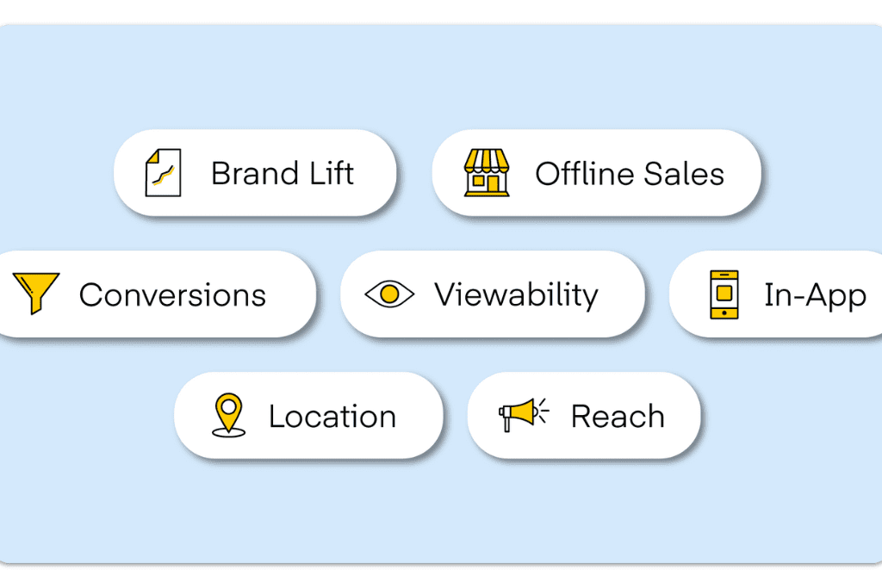Viewport: 882px width, 588px height.
Task: Pick the Reach text label
Action: (618, 417)
